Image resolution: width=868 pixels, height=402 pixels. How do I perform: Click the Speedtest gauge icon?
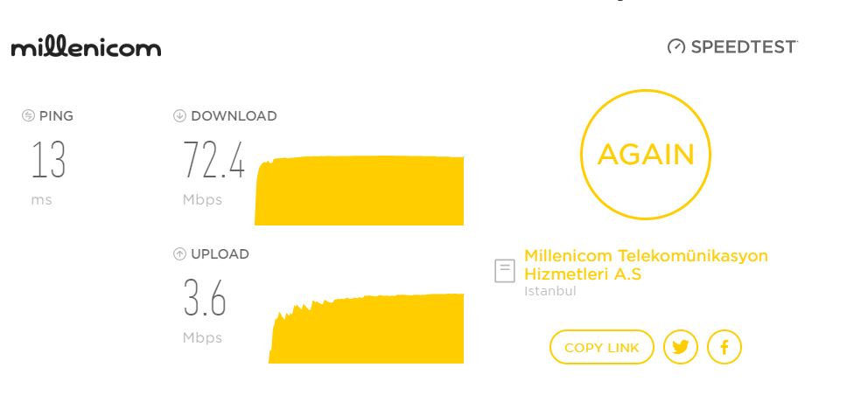[x=675, y=46]
